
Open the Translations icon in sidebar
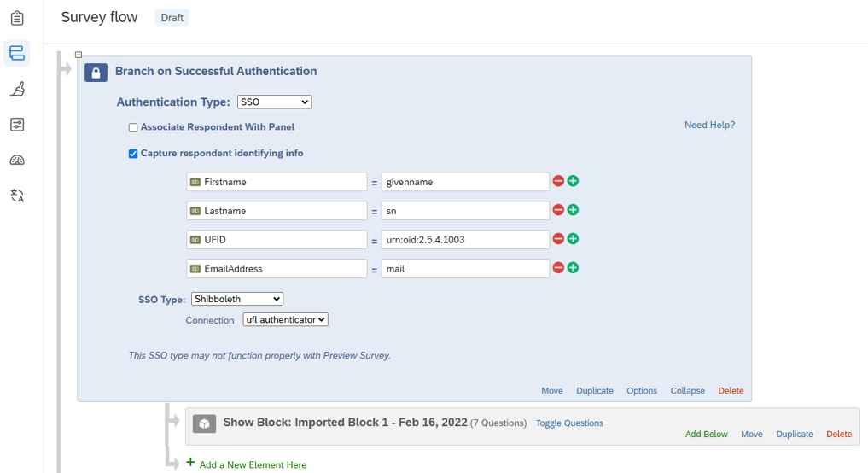pos(17,196)
